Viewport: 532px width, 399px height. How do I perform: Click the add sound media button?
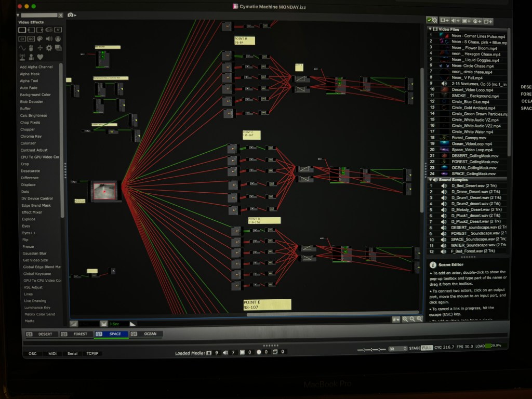pyautogui.click(x=455, y=21)
